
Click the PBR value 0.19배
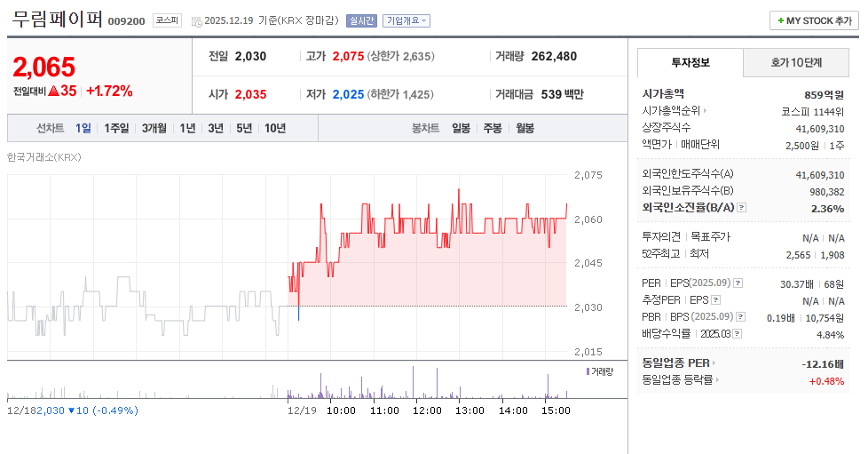(x=780, y=318)
